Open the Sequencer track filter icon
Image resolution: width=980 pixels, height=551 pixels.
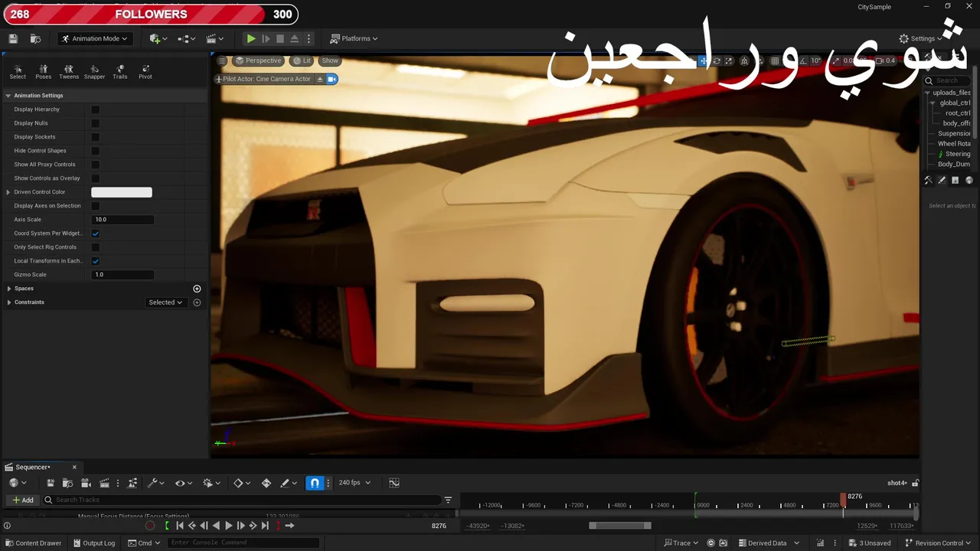click(448, 500)
